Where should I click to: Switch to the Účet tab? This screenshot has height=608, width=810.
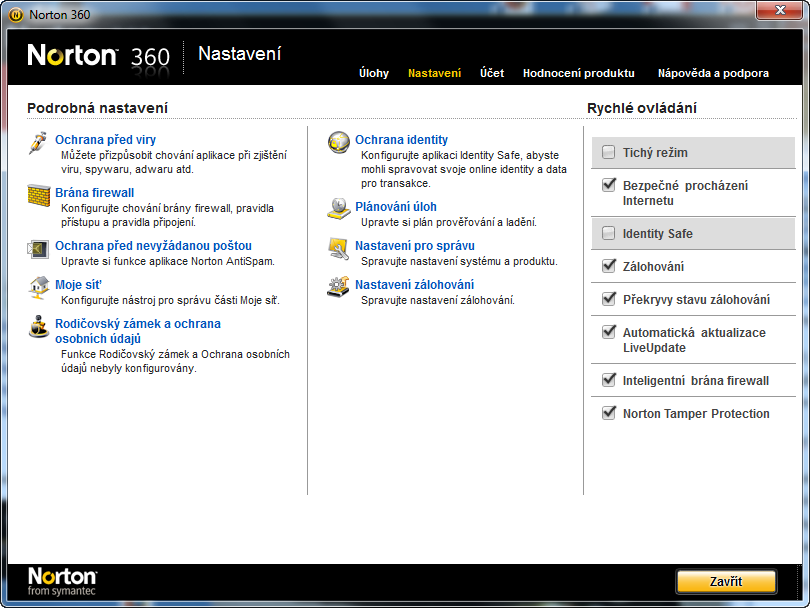491,73
